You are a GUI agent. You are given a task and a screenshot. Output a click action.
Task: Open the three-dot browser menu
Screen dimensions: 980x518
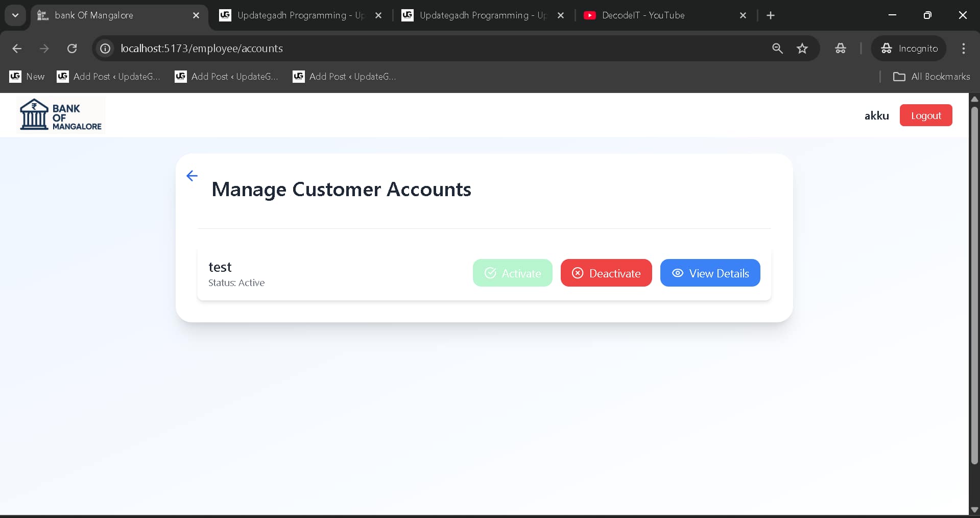(964, 49)
